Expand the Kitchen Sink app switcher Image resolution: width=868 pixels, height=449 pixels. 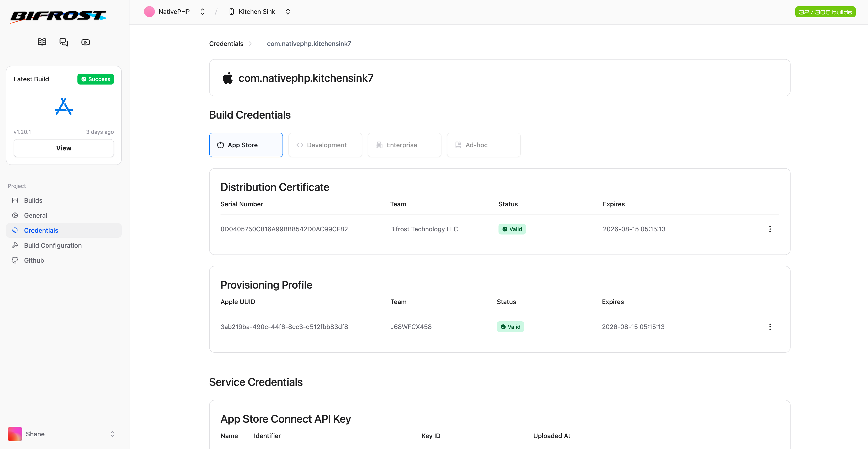tap(288, 11)
